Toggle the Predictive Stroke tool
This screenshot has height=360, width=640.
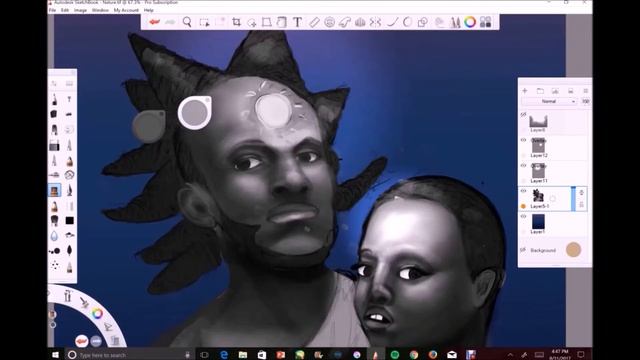(407, 22)
